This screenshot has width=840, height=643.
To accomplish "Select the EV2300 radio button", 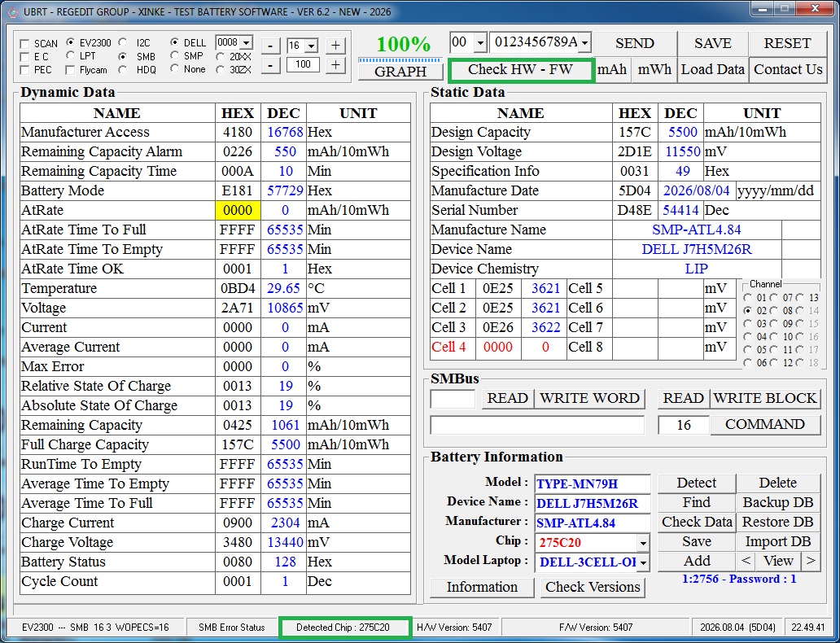I will [x=70, y=42].
